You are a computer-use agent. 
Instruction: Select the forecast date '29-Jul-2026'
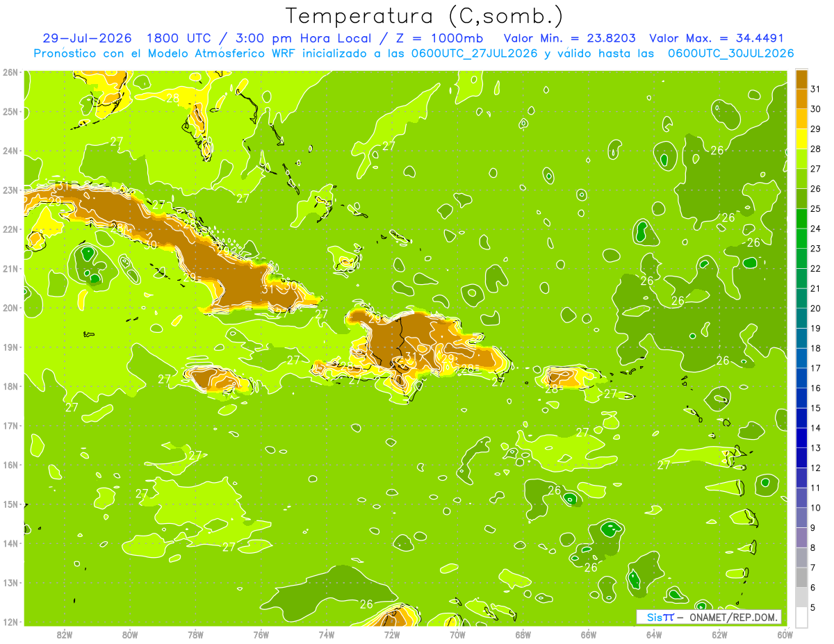(x=88, y=38)
